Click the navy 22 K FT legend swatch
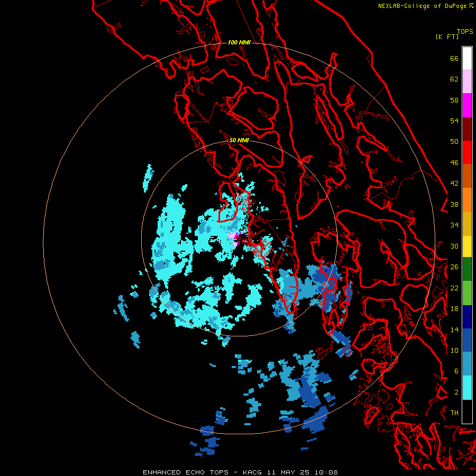The width and height of the screenshot is (476, 476). (x=467, y=317)
